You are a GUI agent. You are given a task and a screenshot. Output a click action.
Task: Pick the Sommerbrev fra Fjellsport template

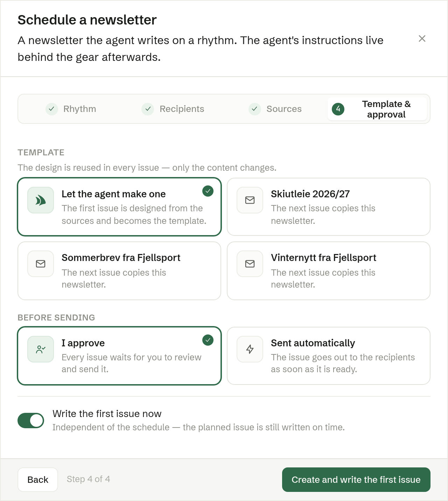pyautogui.click(x=119, y=271)
